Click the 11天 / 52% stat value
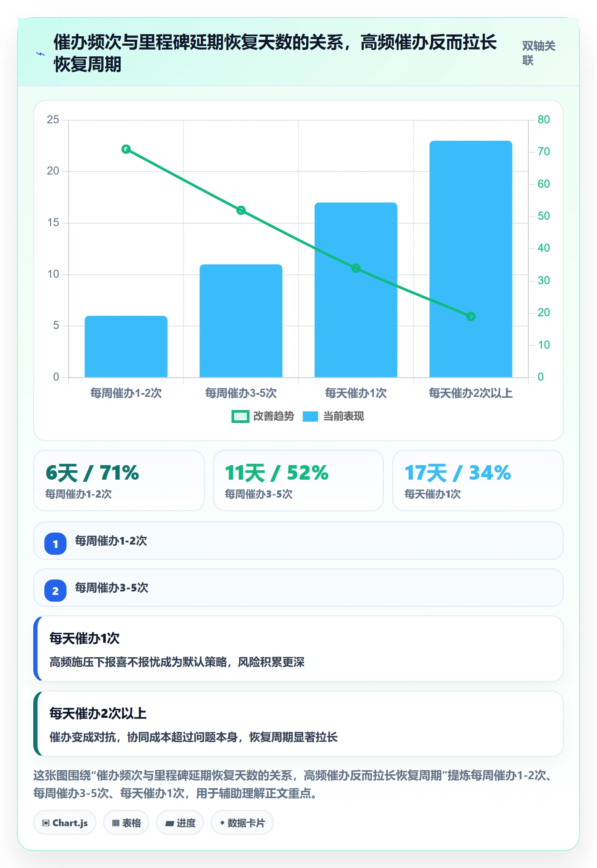This screenshot has width=597, height=868. click(277, 473)
